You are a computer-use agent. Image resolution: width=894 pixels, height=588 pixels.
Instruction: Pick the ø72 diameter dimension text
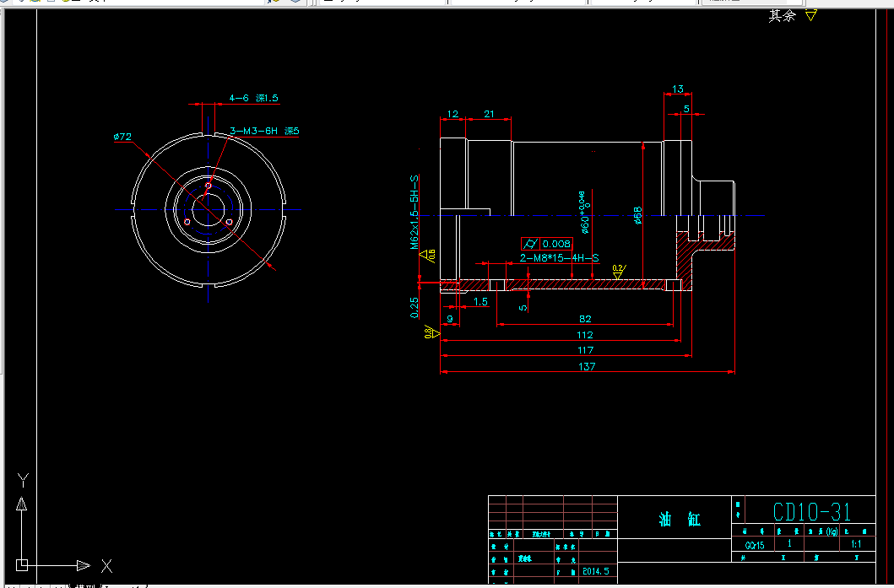(x=122, y=137)
